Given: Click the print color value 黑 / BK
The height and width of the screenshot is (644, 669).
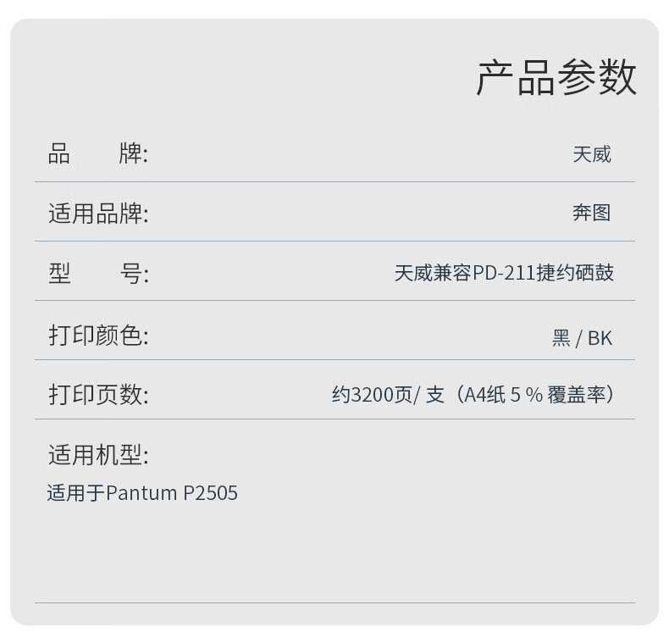Looking at the screenshot, I should pyautogui.click(x=582, y=338).
